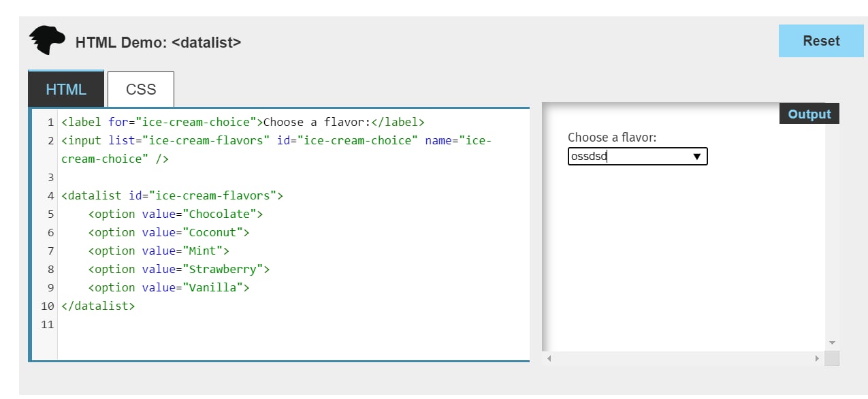The height and width of the screenshot is (399, 868).
Task: Click the Chocolate option code line
Action: 176,214
